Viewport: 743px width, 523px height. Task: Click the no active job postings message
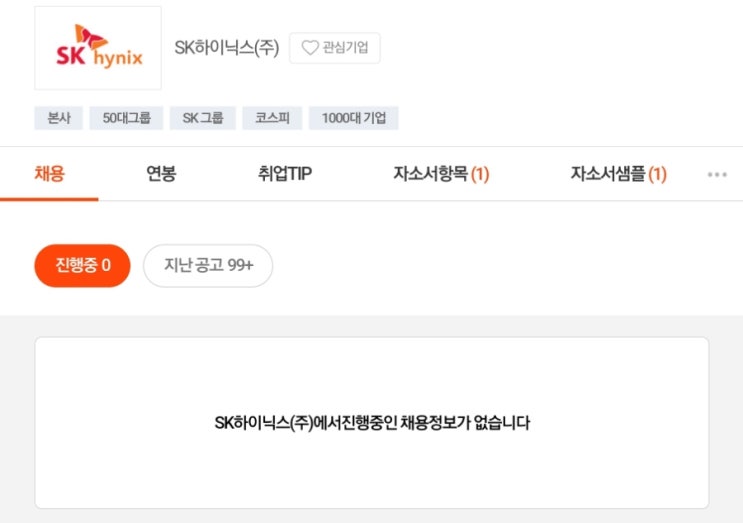point(372,423)
